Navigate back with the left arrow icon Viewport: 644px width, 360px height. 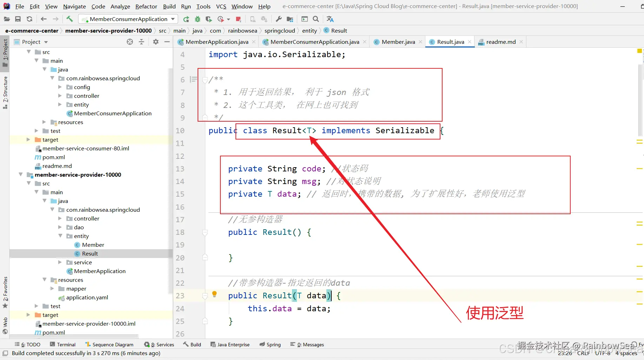44,19
